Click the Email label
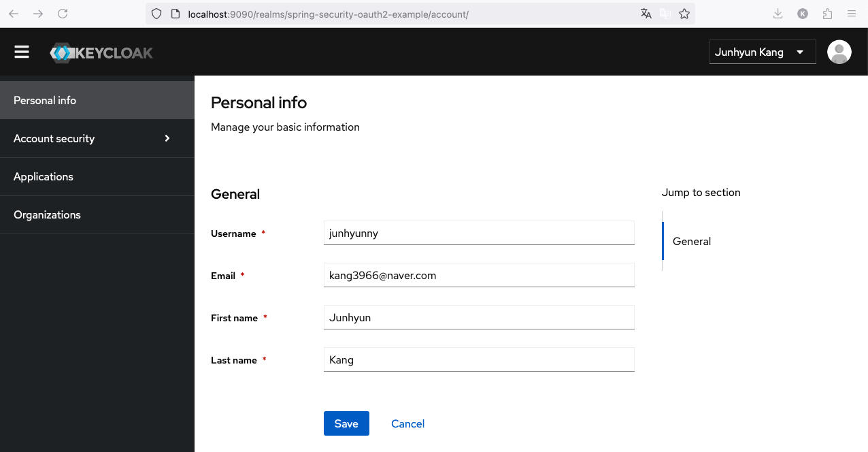Image resolution: width=868 pixels, height=452 pixels. pyautogui.click(x=223, y=276)
